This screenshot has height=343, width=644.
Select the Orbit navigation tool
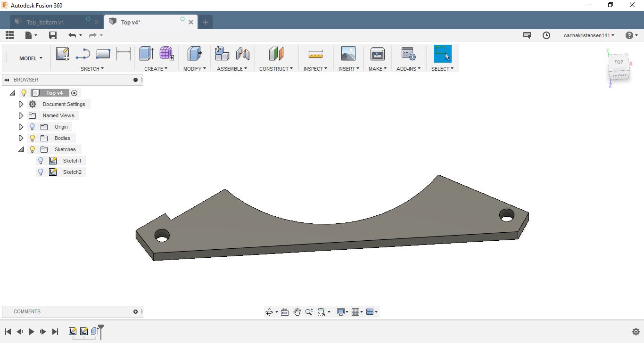[269, 312]
